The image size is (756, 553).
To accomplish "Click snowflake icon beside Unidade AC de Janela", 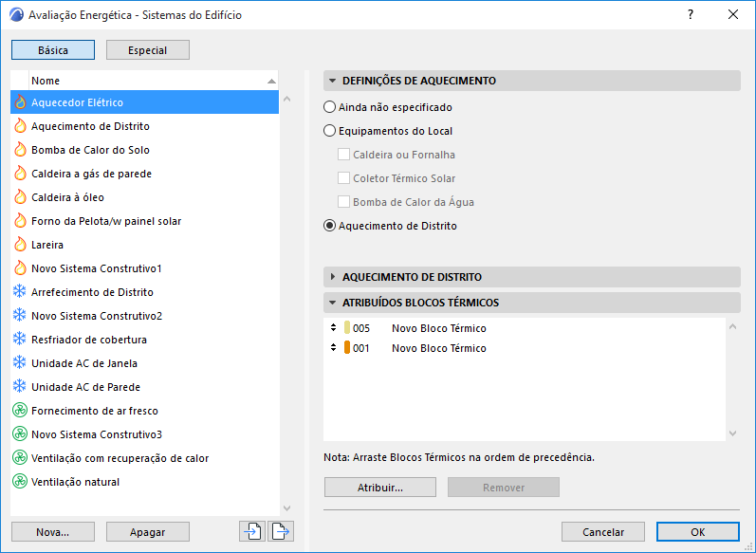I will (x=20, y=363).
